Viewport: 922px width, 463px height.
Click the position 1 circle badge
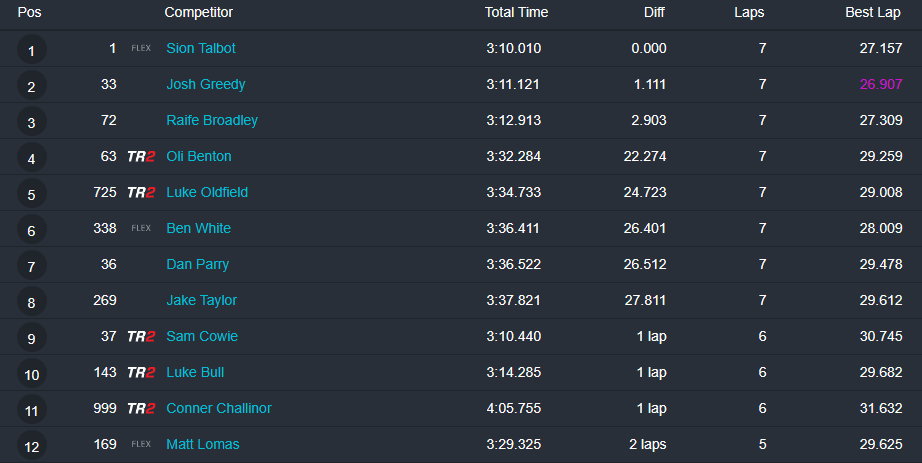(x=32, y=50)
